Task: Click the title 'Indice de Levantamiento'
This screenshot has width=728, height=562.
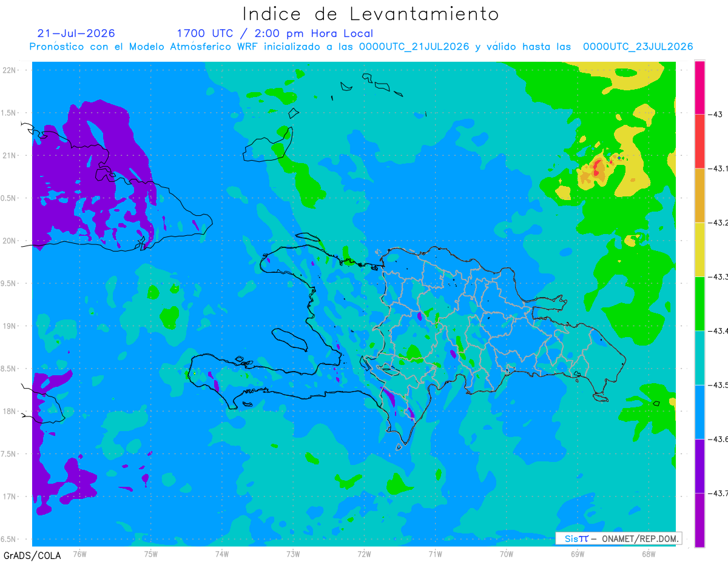Action: pyautogui.click(x=371, y=13)
